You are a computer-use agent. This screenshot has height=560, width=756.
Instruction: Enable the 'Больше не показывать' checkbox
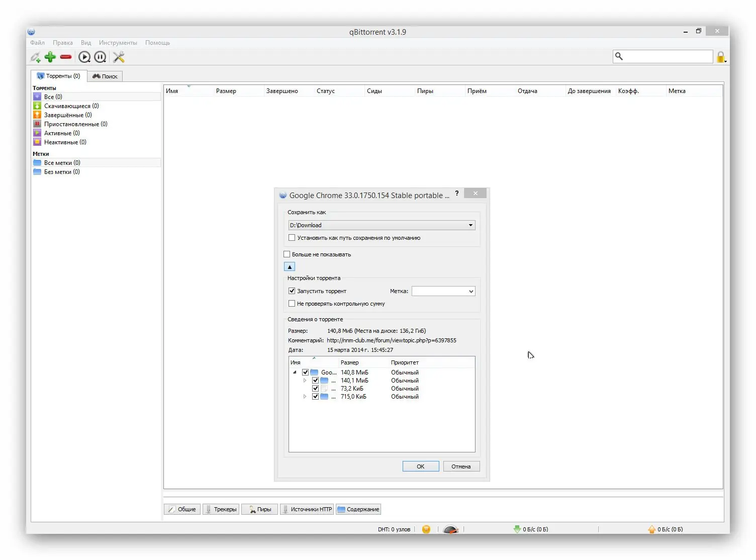[x=287, y=254]
